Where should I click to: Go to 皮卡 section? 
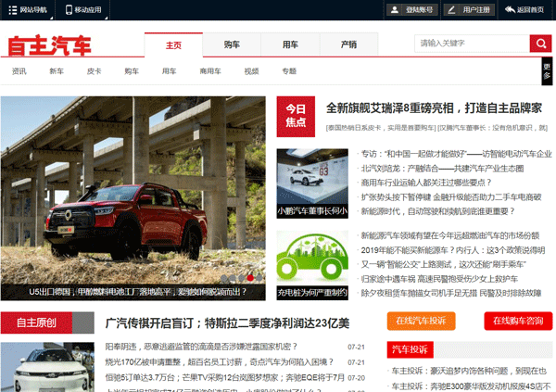click(94, 71)
